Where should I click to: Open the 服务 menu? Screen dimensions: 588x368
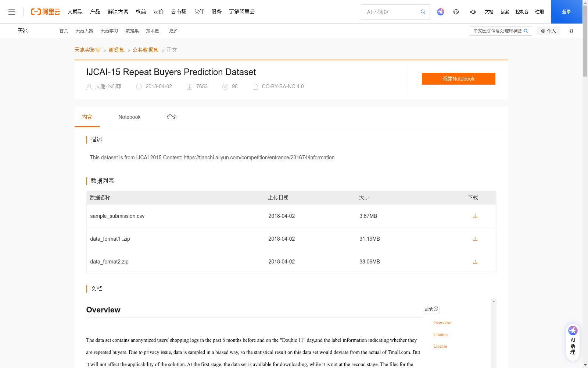[216, 12]
